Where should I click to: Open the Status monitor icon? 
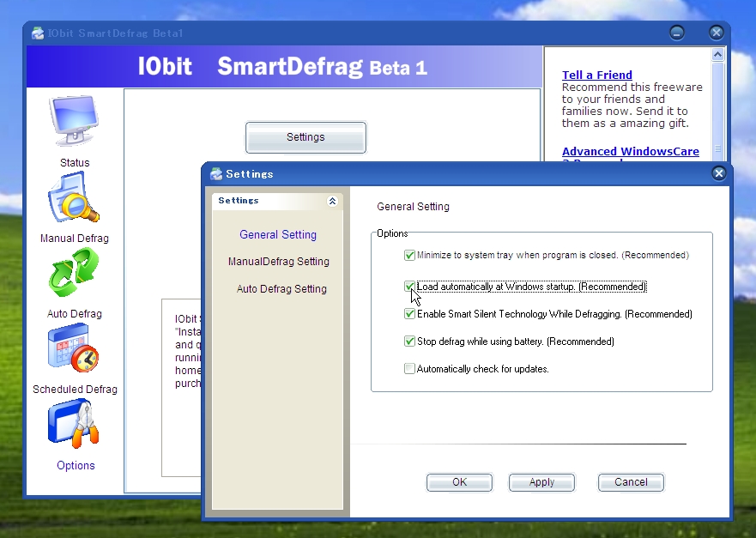(74, 121)
